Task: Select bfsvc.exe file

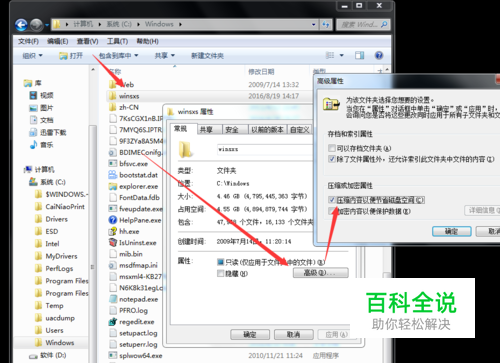Action: point(129,164)
